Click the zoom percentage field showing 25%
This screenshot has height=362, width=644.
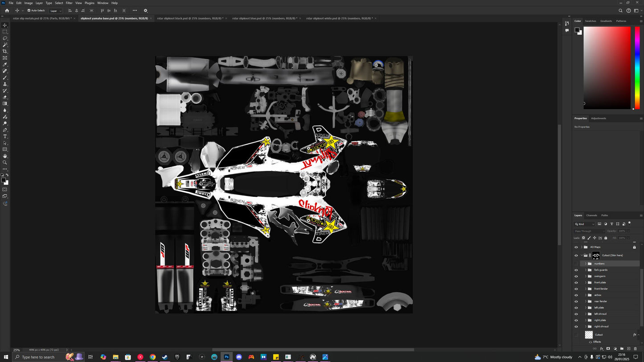[16, 350]
